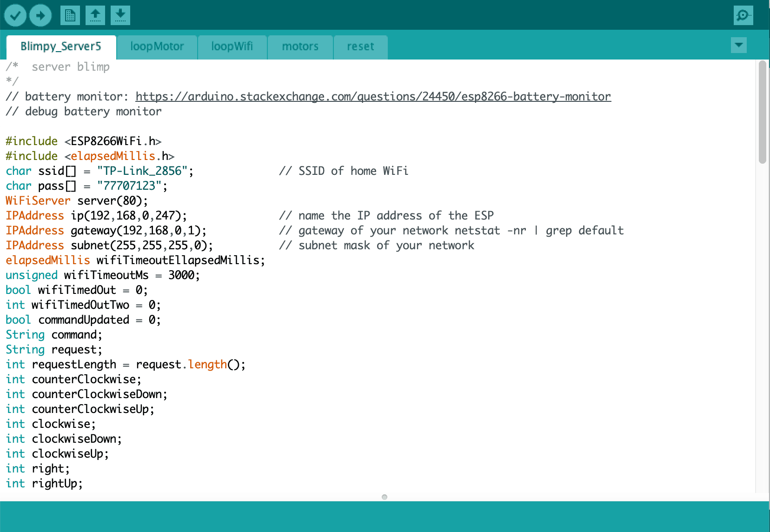Expand the tab options dropdown arrow
770x532 pixels.
tap(739, 45)
